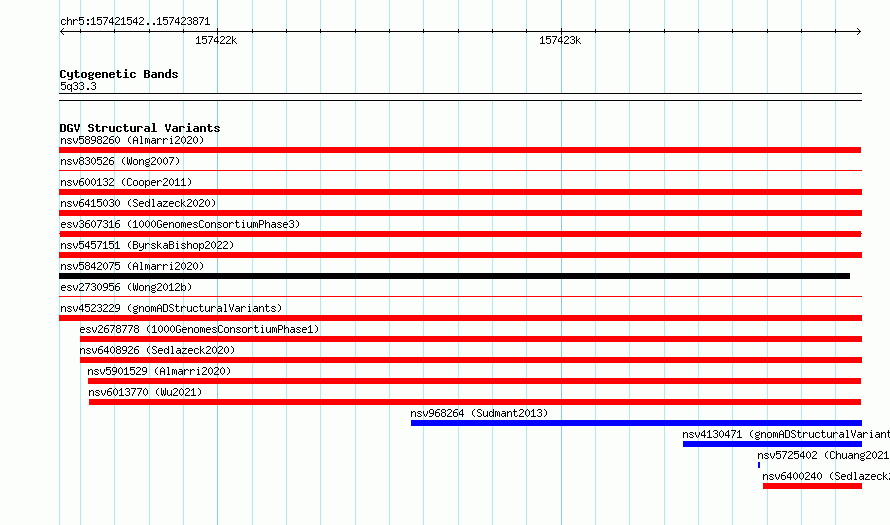Click the short red bar for nsv6400240
This screenshot has width=890, height=525.
812,486
